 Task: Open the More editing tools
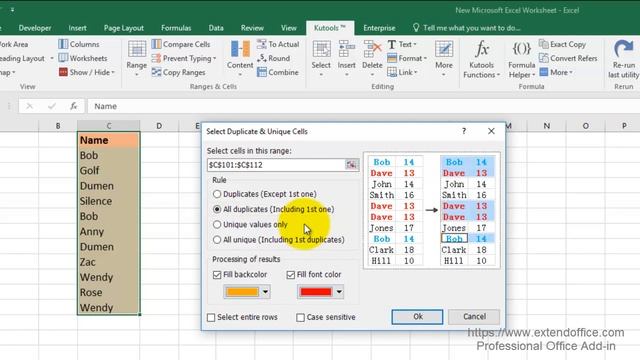[x=444, y=58]
